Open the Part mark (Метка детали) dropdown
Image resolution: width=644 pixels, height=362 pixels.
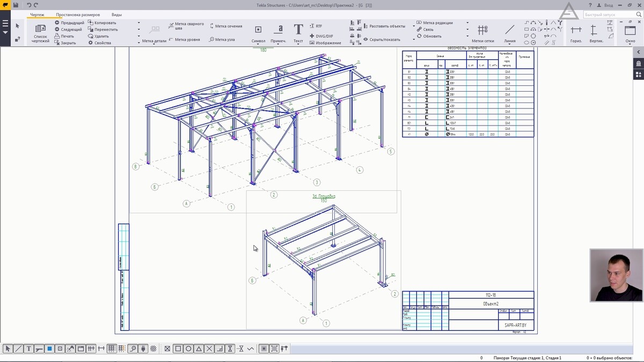[x=154, y=41]
